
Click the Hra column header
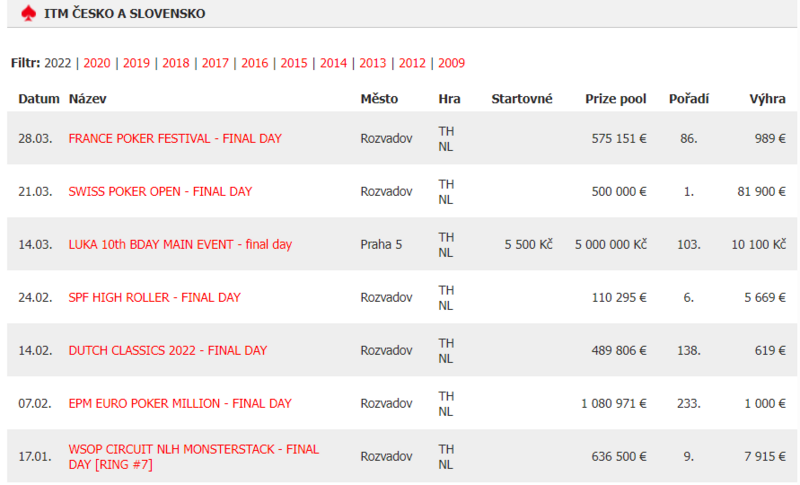[x=449, y=99]
